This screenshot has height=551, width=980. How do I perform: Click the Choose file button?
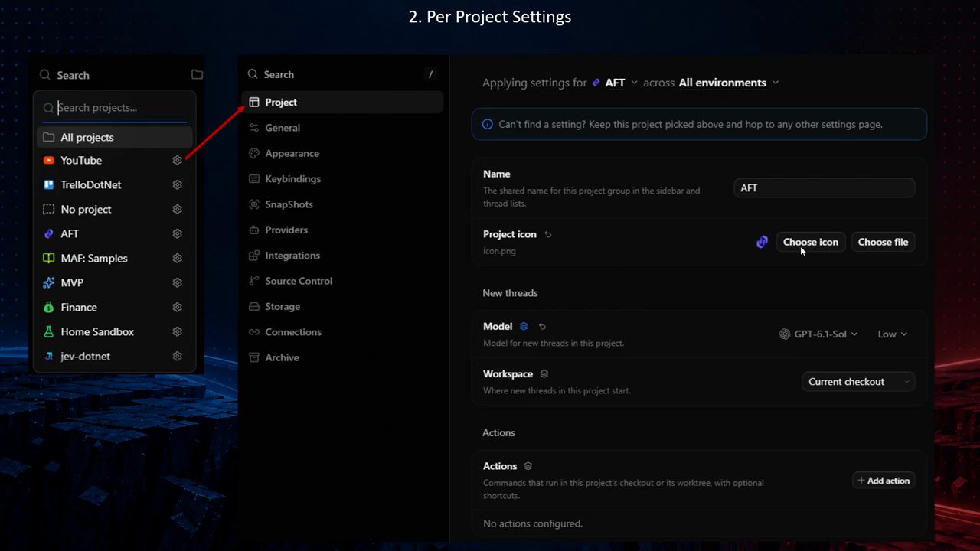883,242
